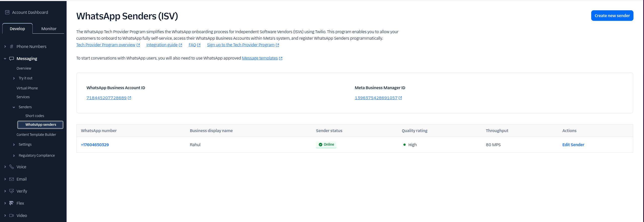Click the Flex icon in sidebar

click(x=12, y=203)
